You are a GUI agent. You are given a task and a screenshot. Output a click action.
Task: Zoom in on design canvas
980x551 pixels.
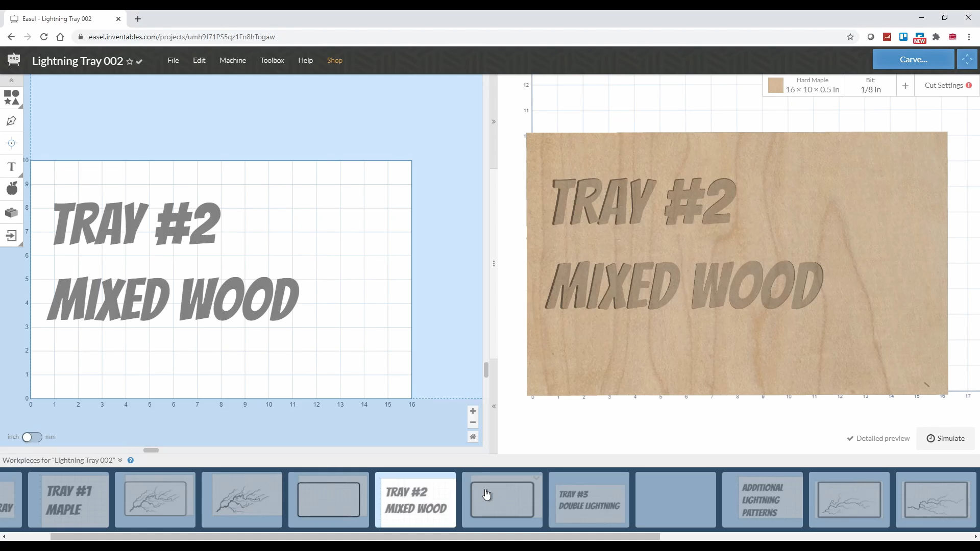click(x=473, y=411)
